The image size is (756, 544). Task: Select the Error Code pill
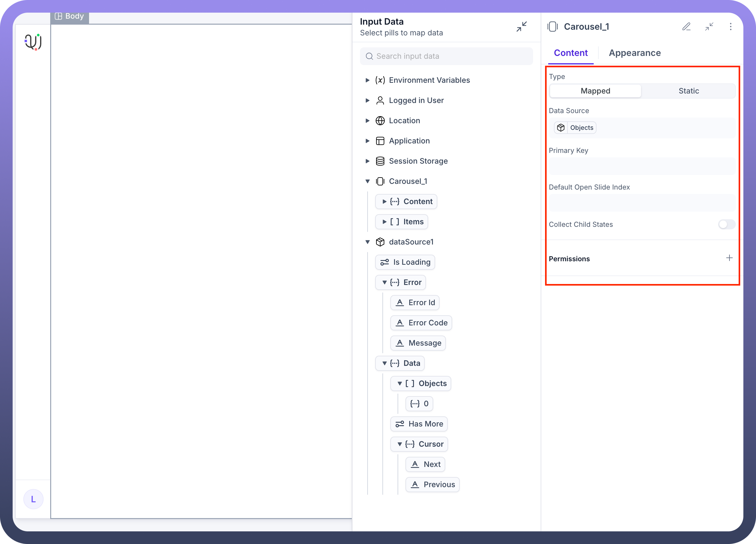[x=421, y=323]
